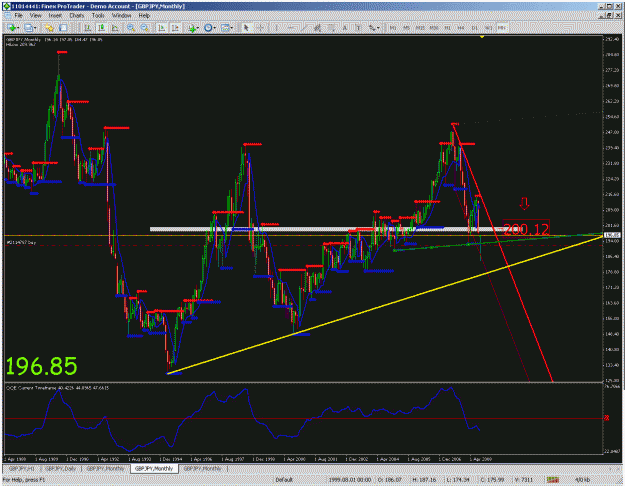Image resolution: width=625 pixels, height=486 pixels.
Task: Select the Text (A) drawing tool
Action: (x=345, y=28)
